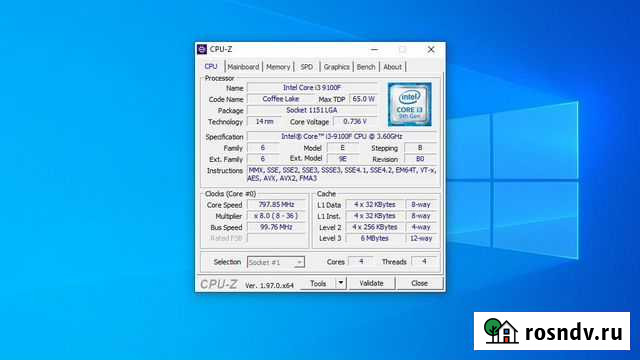Click the Code Name value Coffee Lake
This screenshot has height=360, width=640.
click(280, 99)
